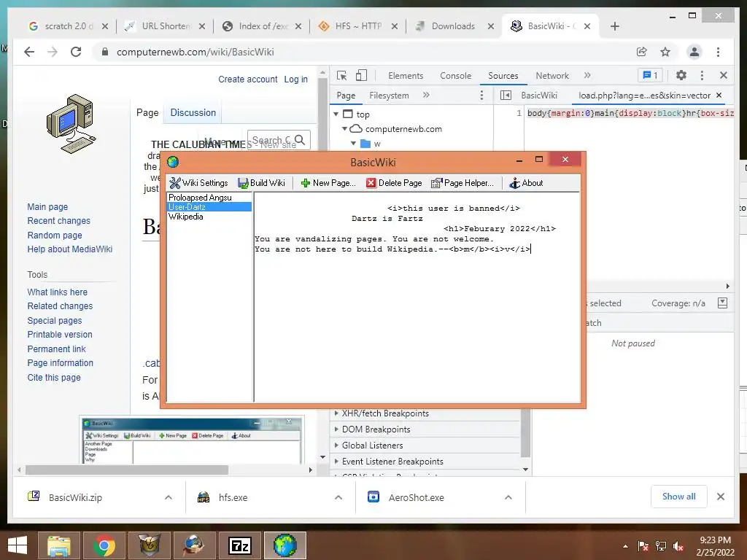
Task: Click the BasicWiki globe window icon
Action: tap(173, 162)
